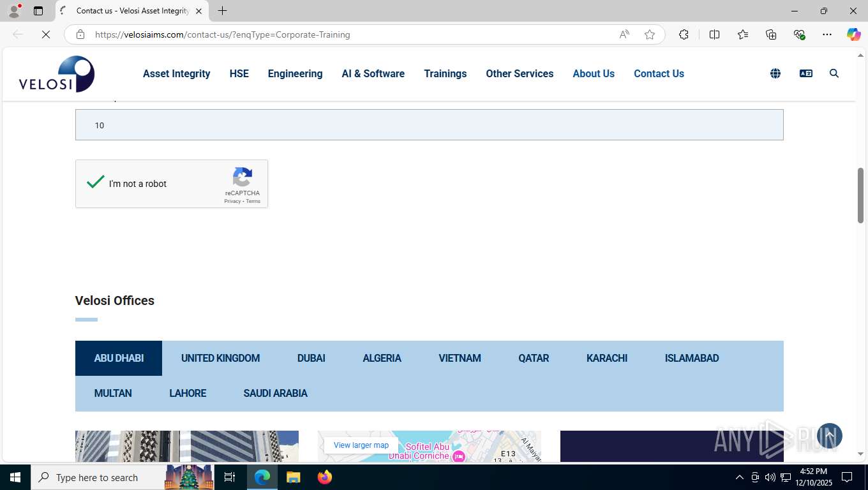The width and height of the screenshot is (868, 490).
Task: Expand the Other Services menu
Action: [520, 73]
